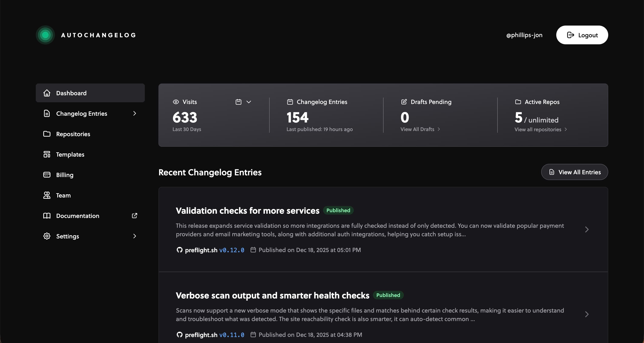Expand the Changelog Entries sidebar chevron

[x=135, y=113]
